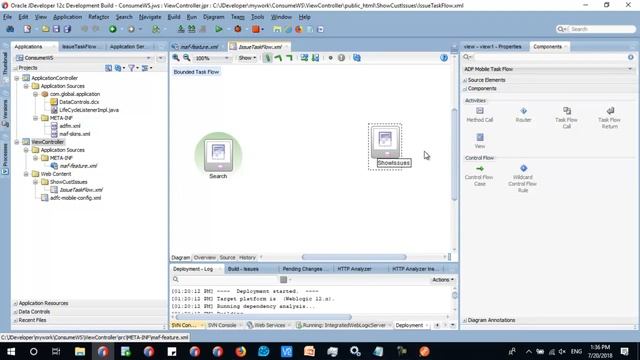
Task: Open Firefox from the Windows taskbar
Action: [x=240, y=351]
